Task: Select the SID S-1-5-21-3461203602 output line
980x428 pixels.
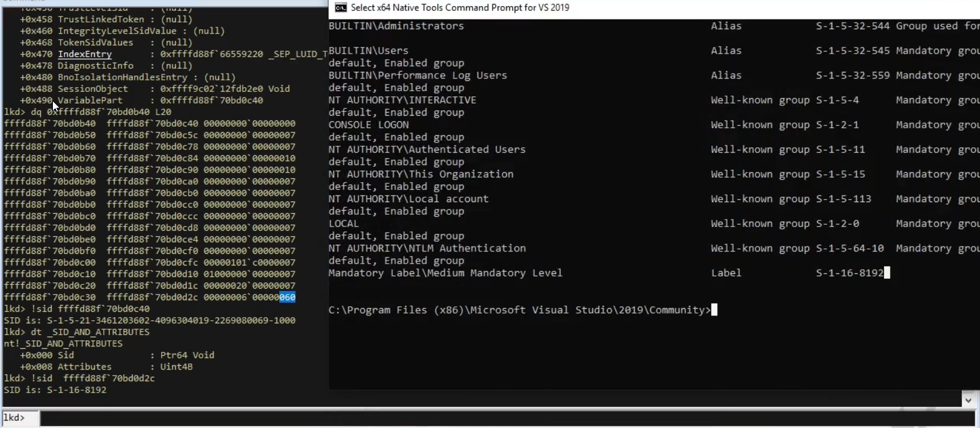Action: pyautogui.click(x=150, y=320)
